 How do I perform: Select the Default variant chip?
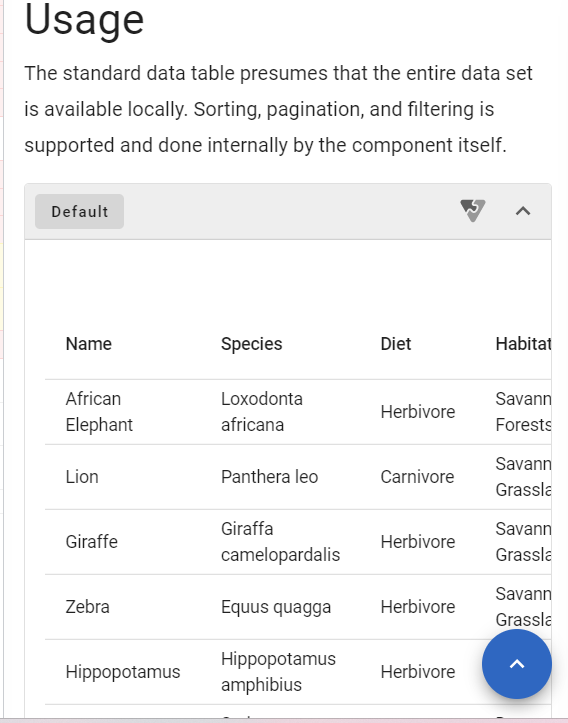[x=79, y=212]
